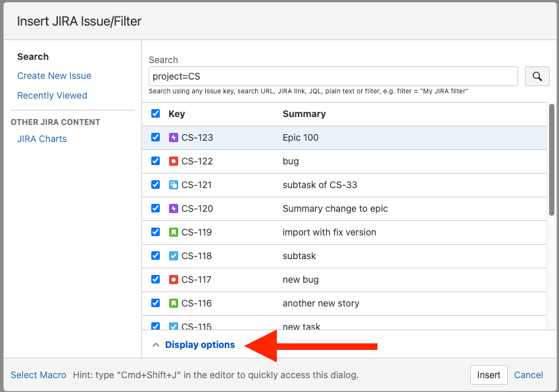The width and height of the screenshot is (559, 392).
Task: Click the story icon beside CS-116
Action: [x=174, y=303]
